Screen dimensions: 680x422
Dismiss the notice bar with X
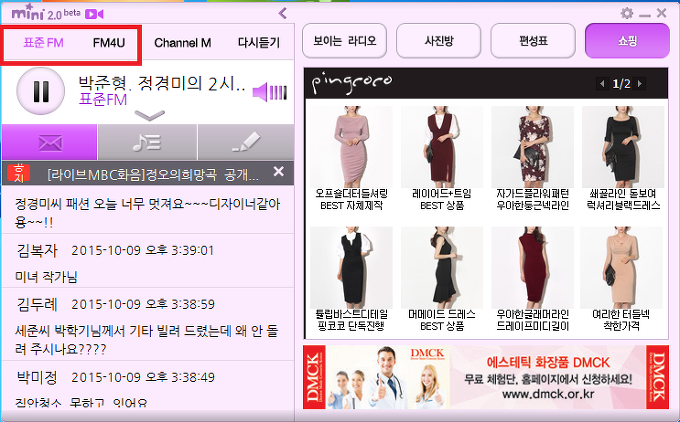pos(279,172)
